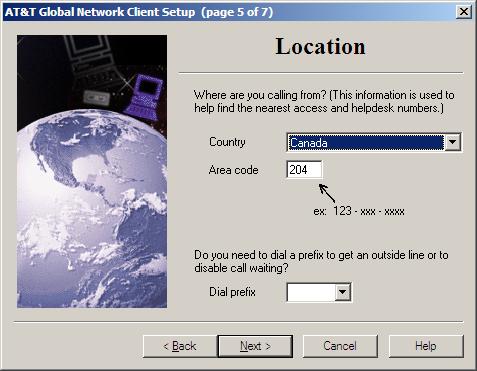Click the Dial prefix label
The height and width of the screenshot is (371, 477).
(232, 292)
